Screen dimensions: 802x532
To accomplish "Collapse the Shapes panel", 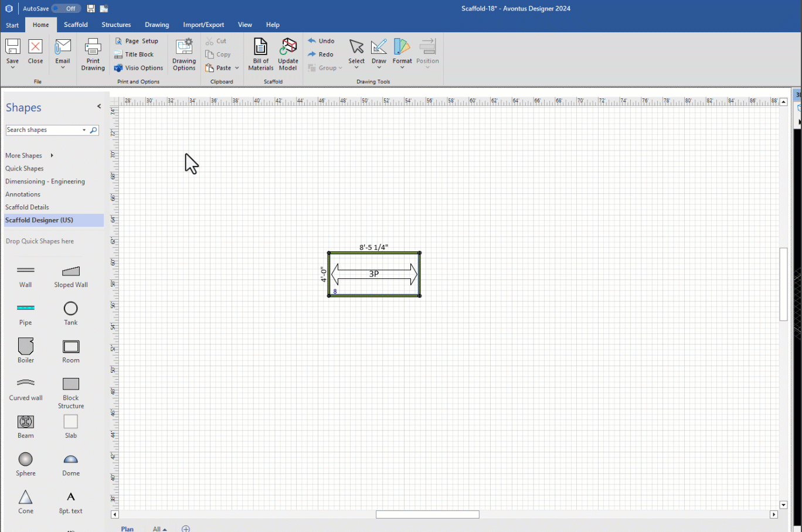I will (98, 106).
